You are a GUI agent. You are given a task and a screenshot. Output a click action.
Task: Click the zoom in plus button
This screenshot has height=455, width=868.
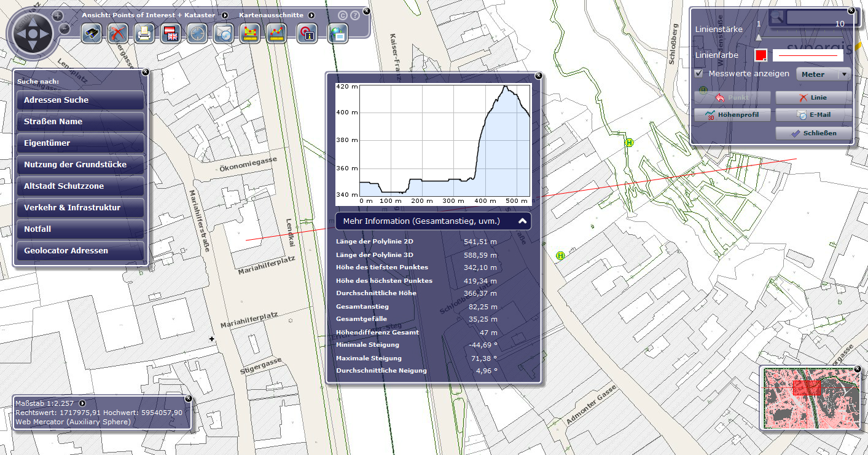pyautogui.click(x=57, y=15)
